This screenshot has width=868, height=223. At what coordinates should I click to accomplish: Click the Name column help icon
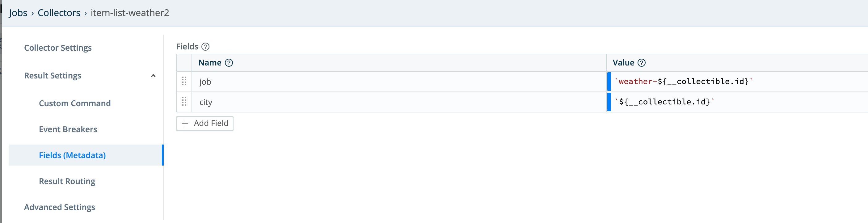pos(229,62)
